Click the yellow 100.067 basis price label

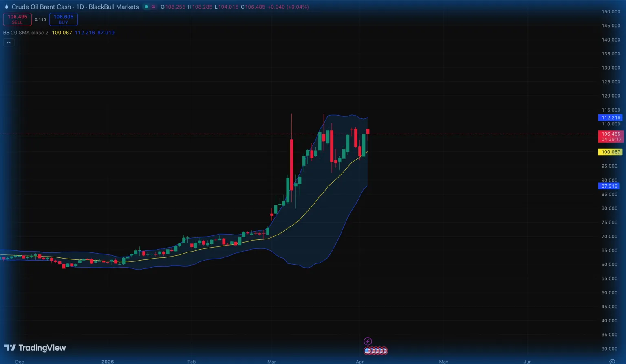pos(610,152)
